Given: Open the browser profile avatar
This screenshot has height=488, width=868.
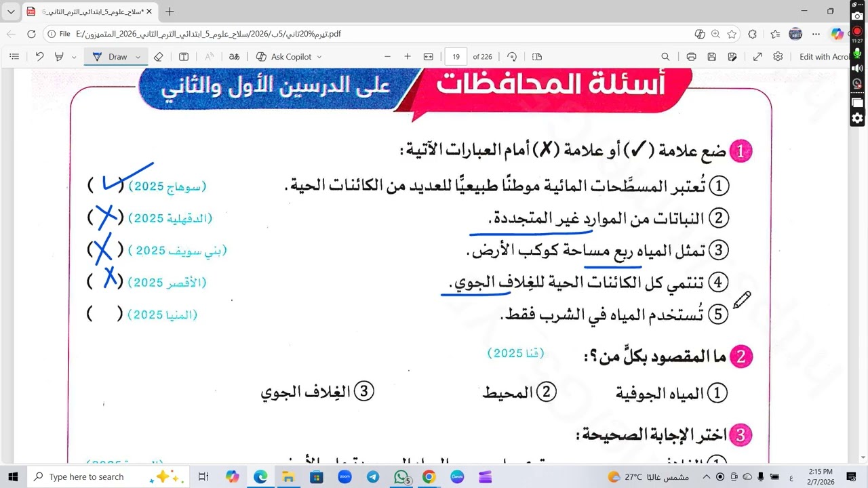Looking at the screenshot, I should [795, 34].
